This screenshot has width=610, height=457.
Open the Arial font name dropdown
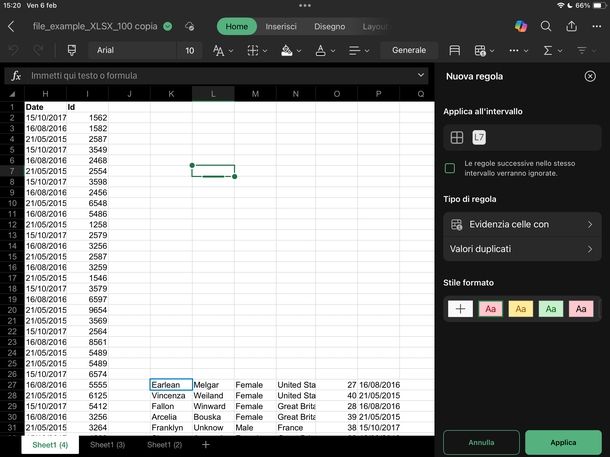pos(132,50)
